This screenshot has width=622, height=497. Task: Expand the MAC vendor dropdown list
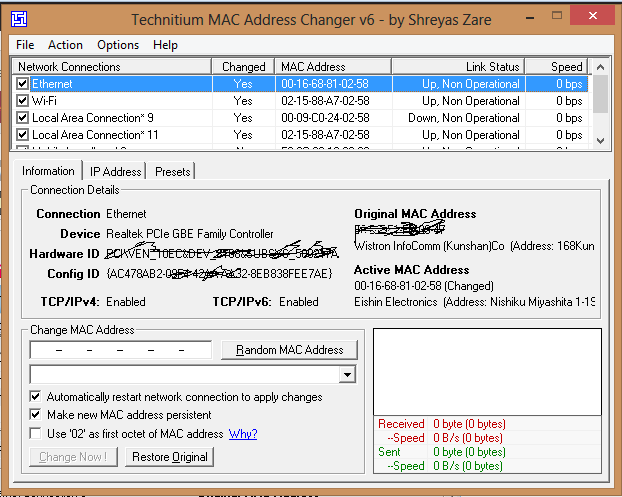(347, 374)
